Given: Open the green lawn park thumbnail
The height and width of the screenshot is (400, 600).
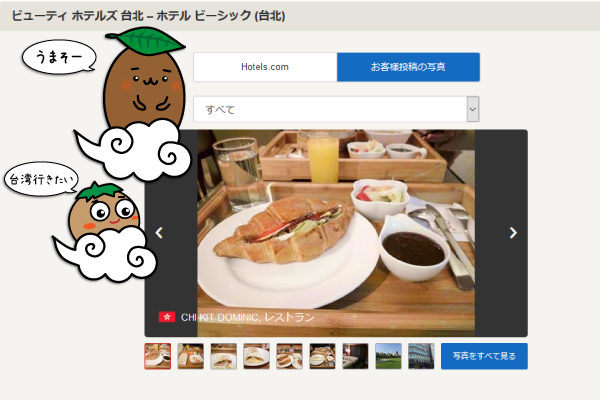Looking at the screenshot, I should (388, 356).
